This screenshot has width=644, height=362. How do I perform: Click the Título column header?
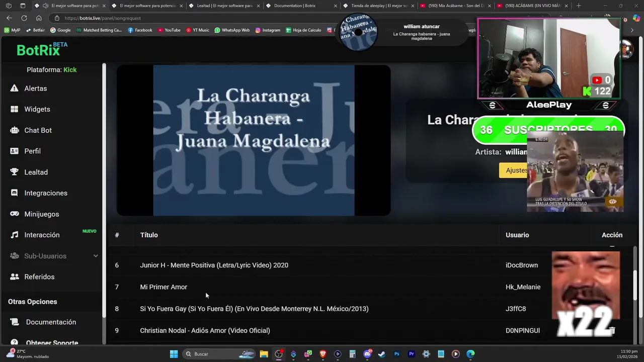(x=149, y=235)
